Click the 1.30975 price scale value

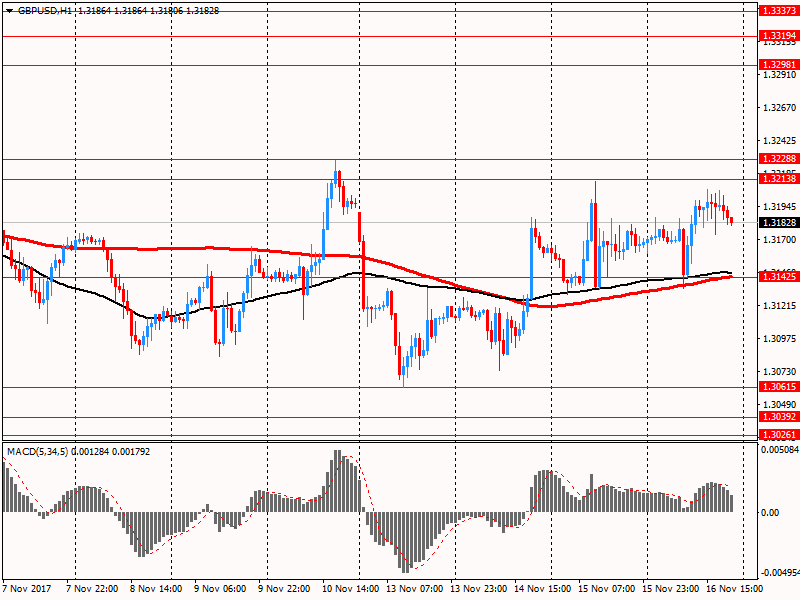[x=780, y=339]
